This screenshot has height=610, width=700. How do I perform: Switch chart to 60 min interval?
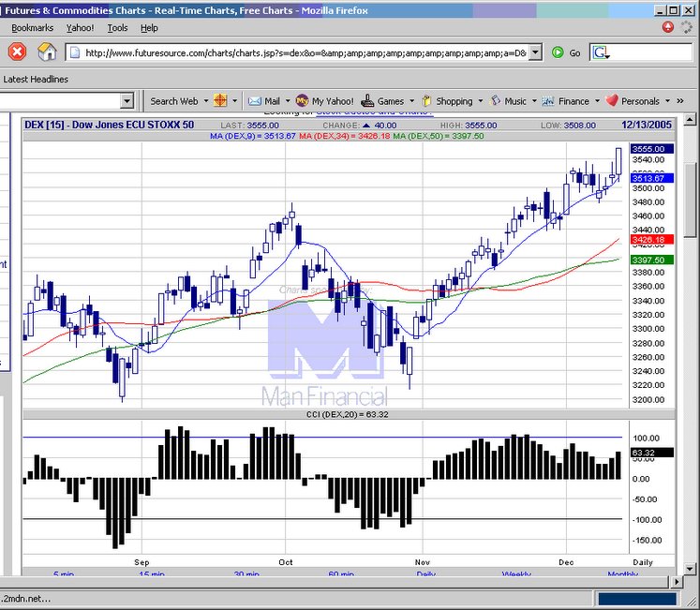point(341,573)
